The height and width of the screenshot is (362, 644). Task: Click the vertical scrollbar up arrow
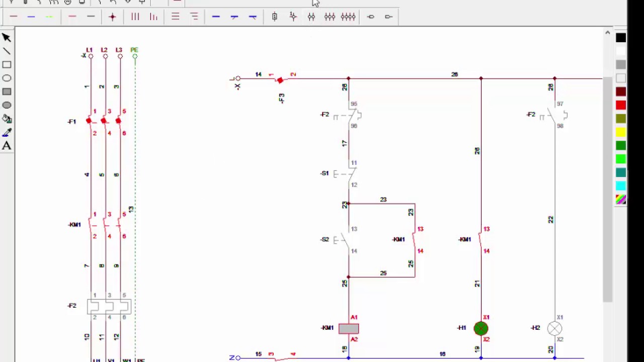click(x=607, y=33)
